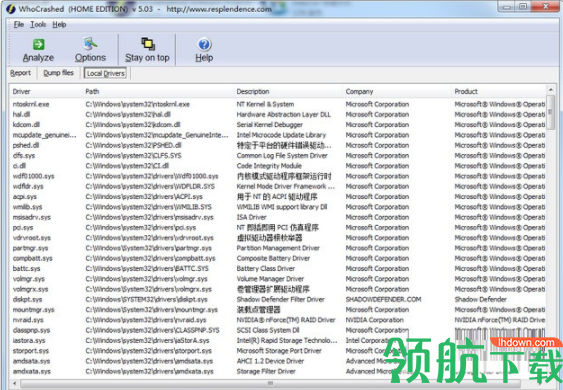Select the hal.dll driver row
Image resolution: width=563 pixels, height=390 pixels.
click(278, 115)
